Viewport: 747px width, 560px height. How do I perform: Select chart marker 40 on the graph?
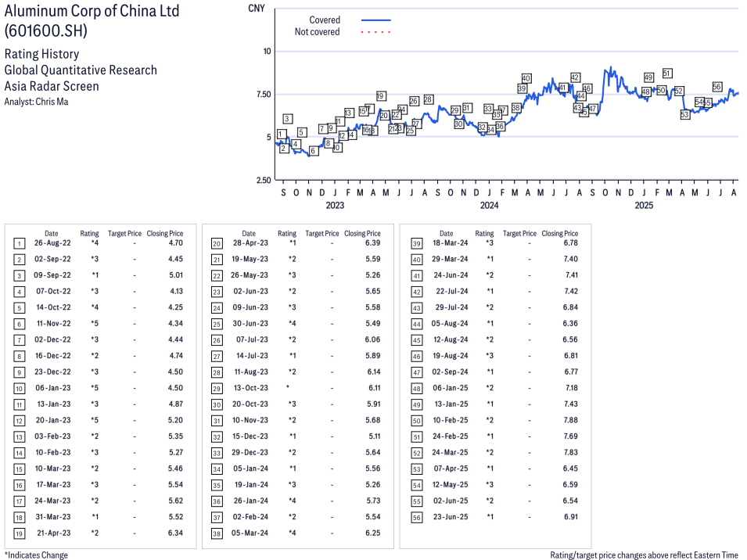(526, 78)
